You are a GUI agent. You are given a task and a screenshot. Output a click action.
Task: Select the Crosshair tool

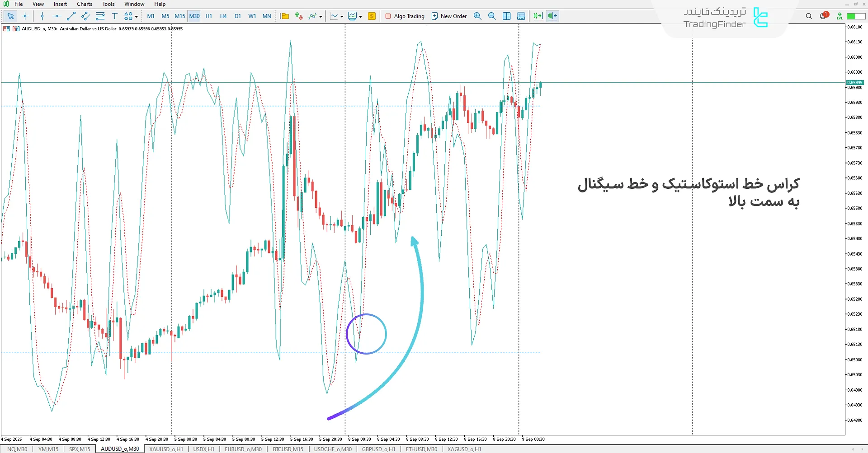click(25, 16)
